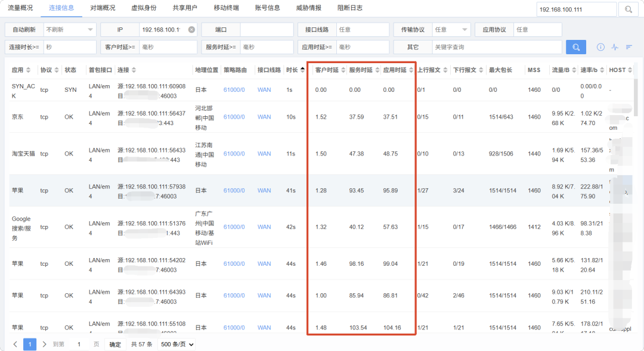Screen dimensions: 644x351
Task: Click the 确定 pagination button
Action: (115, 344)
